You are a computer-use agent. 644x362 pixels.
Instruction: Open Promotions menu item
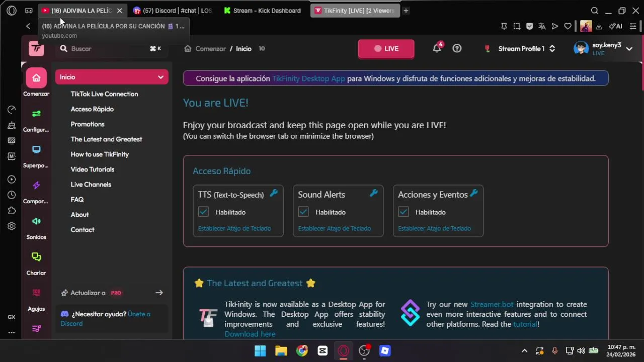[88, 124]
